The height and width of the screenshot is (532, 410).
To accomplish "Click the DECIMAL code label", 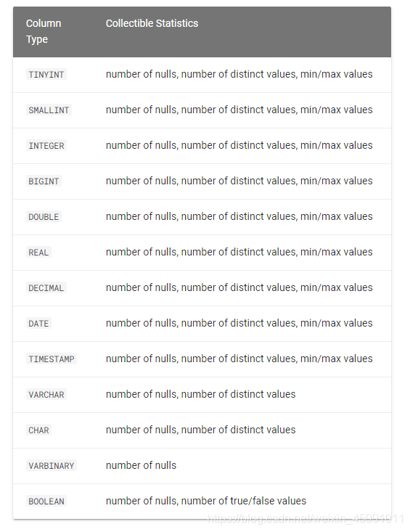I will (x=46, y=287).
